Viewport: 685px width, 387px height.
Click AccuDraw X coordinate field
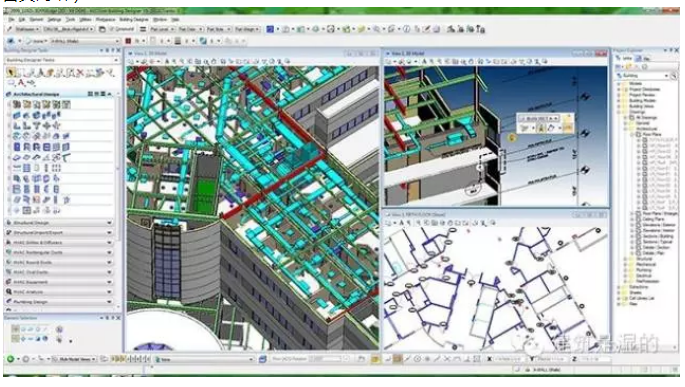508,359
